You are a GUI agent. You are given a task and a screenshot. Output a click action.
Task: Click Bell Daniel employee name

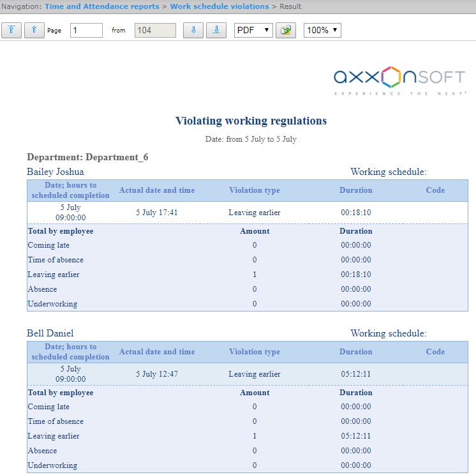50,333
